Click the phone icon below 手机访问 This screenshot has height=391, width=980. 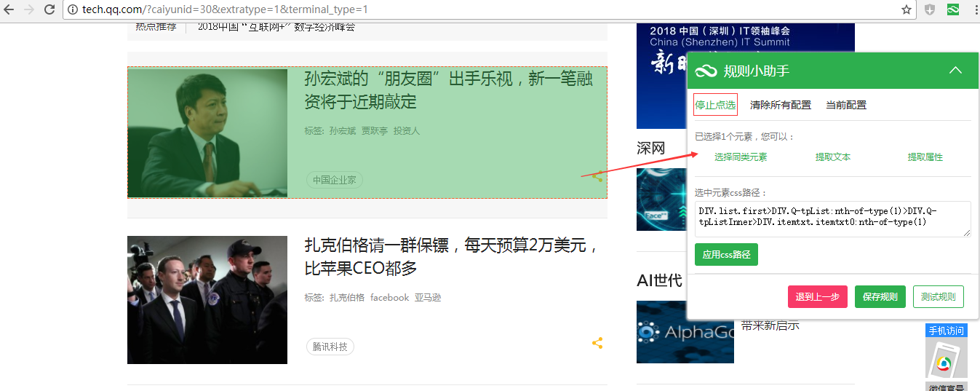[x=947, y=359]
